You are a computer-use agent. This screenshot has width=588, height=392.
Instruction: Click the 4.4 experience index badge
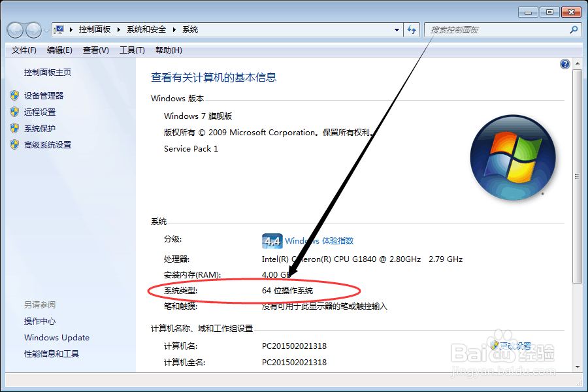point(272,241)
